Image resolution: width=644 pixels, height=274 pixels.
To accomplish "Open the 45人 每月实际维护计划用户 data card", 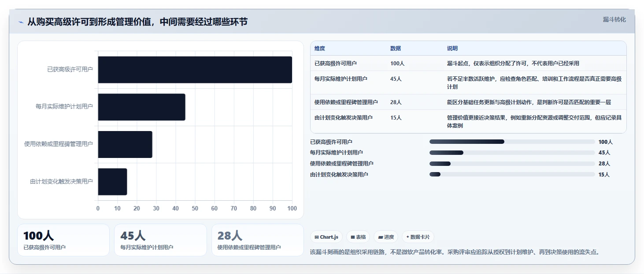I will pyautogui.click(x=160, y=240).
